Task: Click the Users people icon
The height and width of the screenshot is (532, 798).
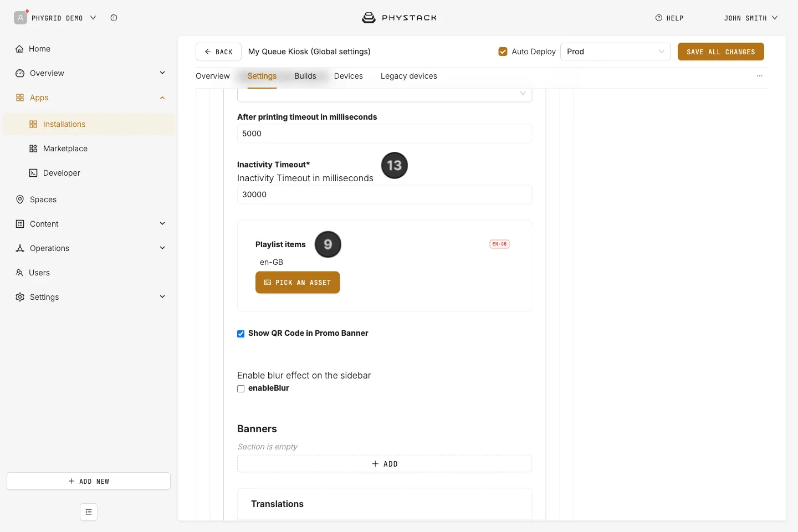Action: click(x=19, y=273)
